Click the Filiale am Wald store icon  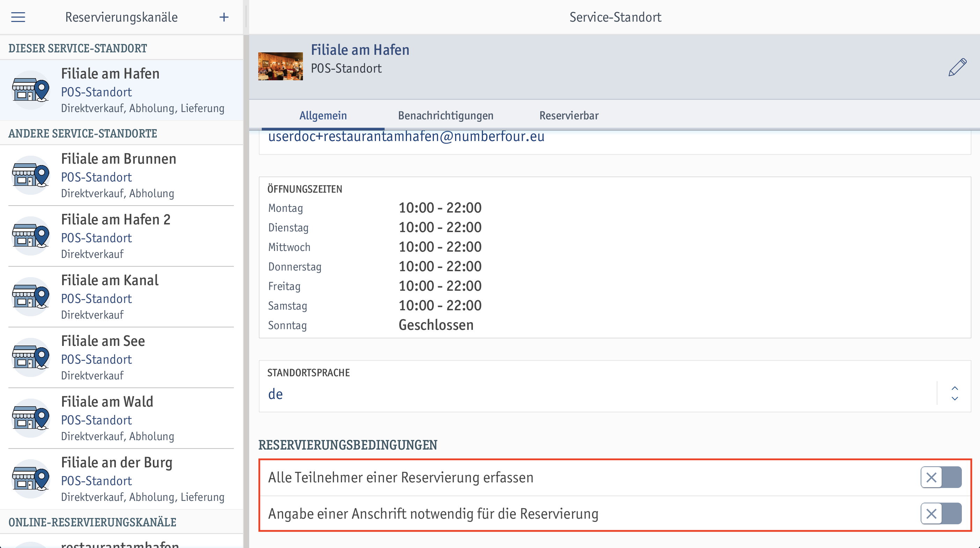coord(31,418)
